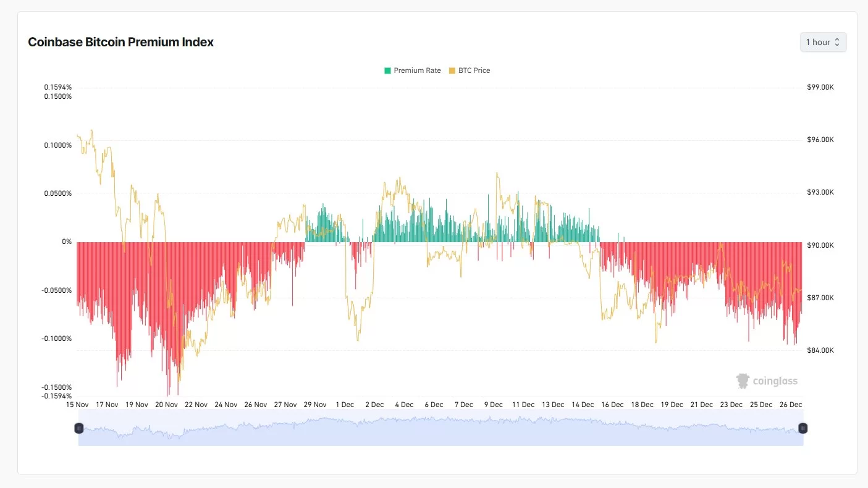
Task: Click the left range slider handle
Action: click(79, 427)
